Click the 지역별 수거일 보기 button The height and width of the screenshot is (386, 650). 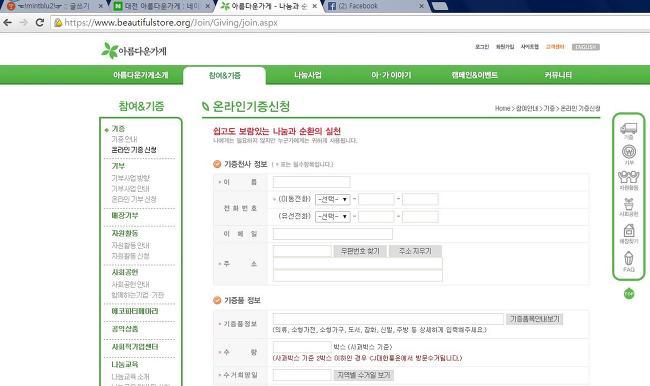click(364, 375)
